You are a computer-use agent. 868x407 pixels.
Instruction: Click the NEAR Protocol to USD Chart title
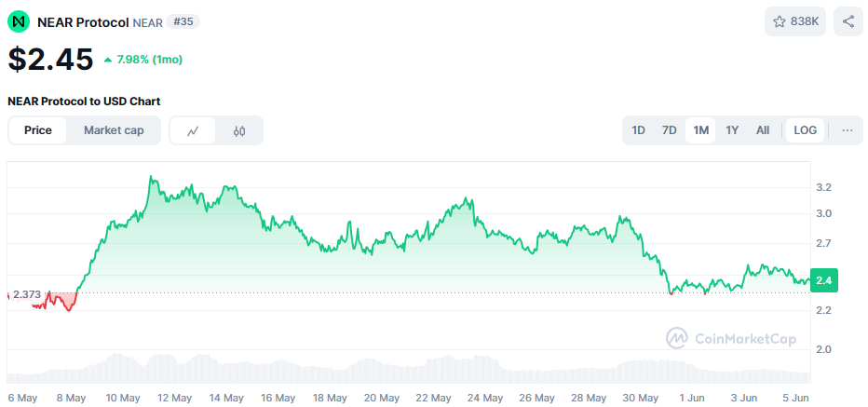tap(84, 102)
